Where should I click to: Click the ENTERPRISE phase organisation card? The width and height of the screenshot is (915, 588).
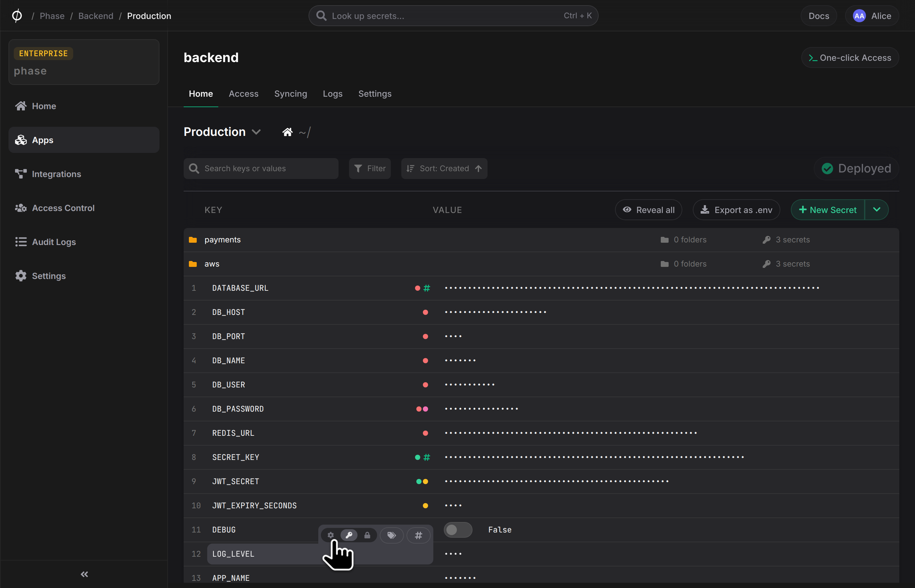84,62
